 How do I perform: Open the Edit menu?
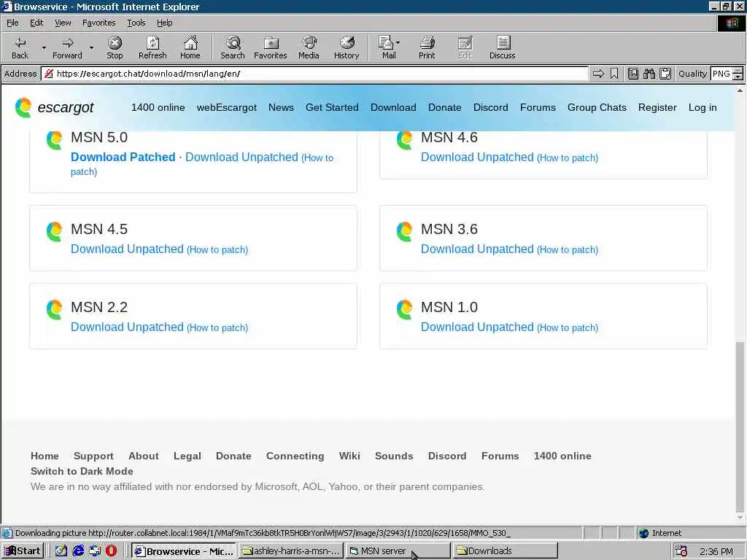click(x=36, y=23)
